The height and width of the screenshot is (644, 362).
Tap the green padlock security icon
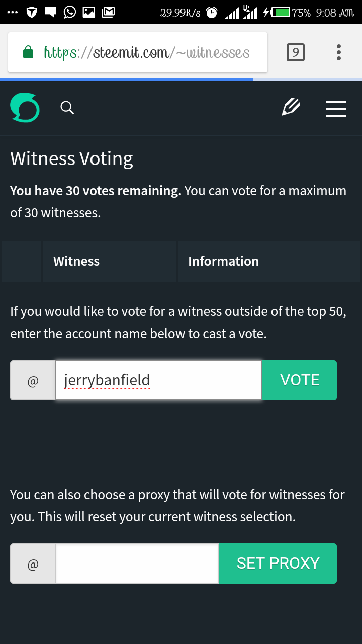[29, 52]
